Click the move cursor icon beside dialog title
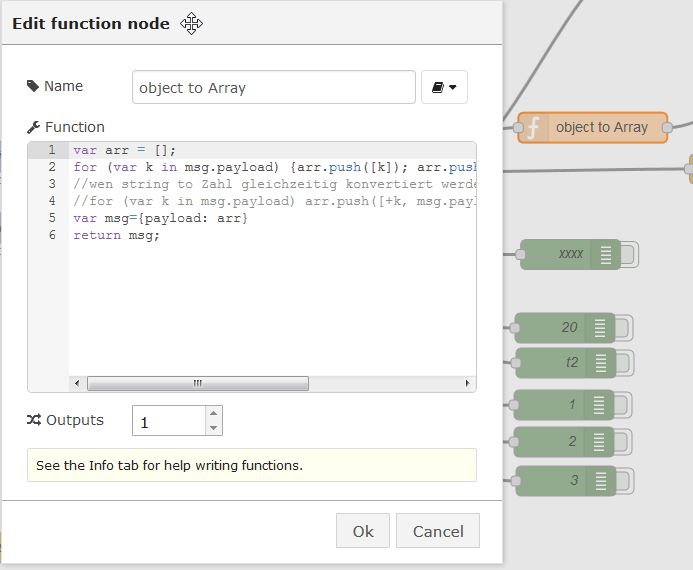 [191, 23]
